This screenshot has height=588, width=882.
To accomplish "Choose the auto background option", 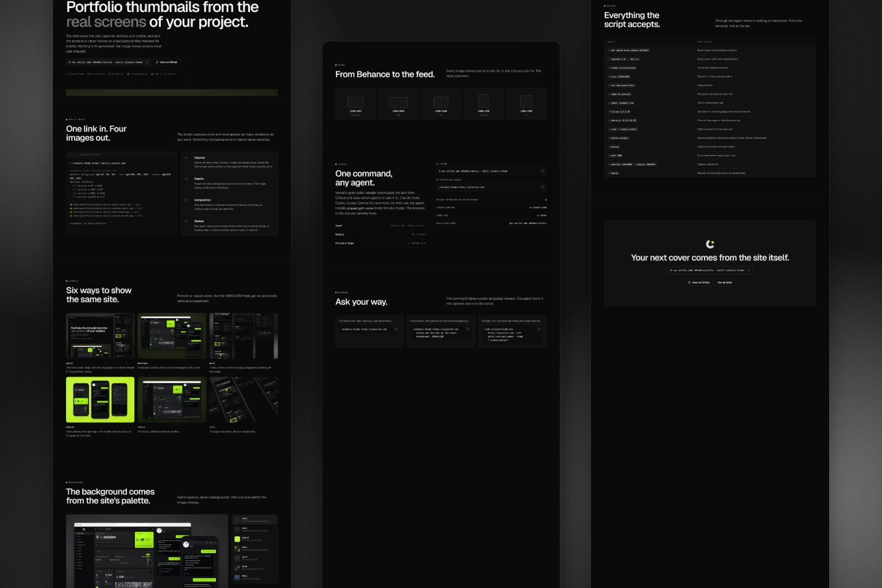I will (x=254, y=520).
